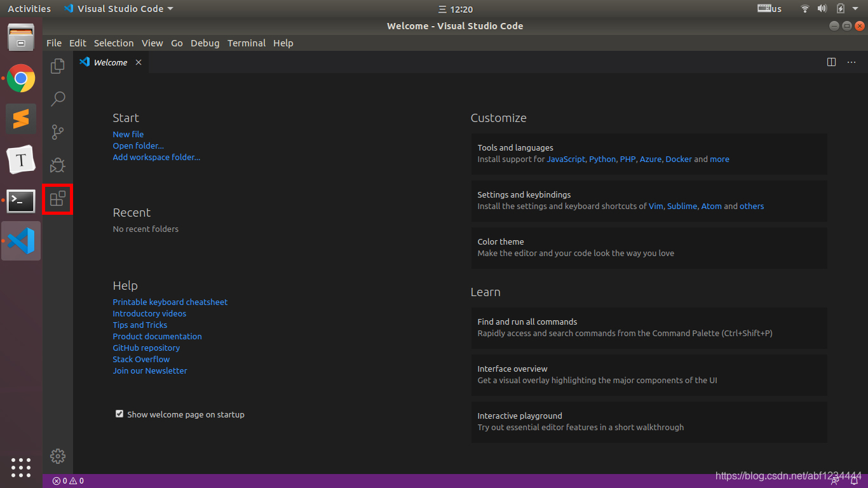This screenshot has width=868, height=488.
Task: Open the Source Control view
Action: click(x=58, y=132)
